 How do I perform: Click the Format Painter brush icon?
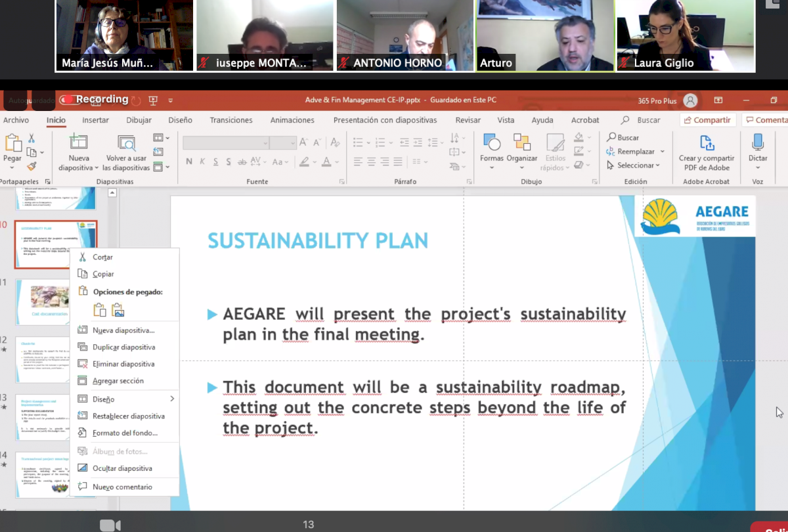[x=31, y=167]
